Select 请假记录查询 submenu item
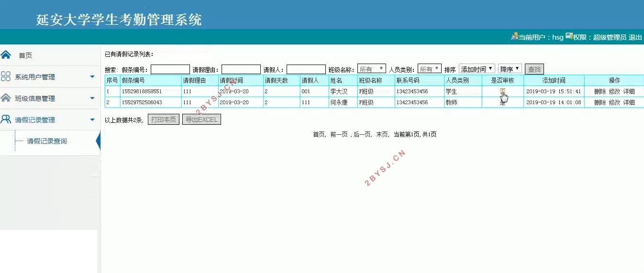The image size is (644, 273). [x=47, y=141]
